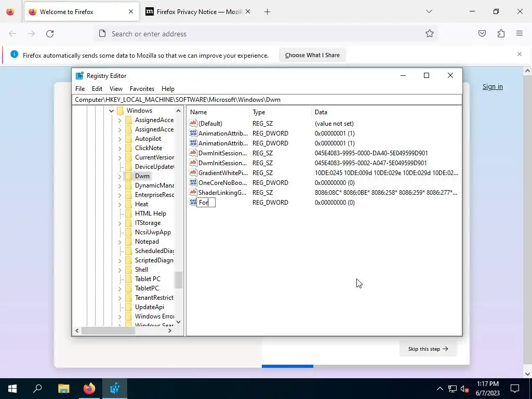Open the list all tabs dropdown

(x=429, y=11)
